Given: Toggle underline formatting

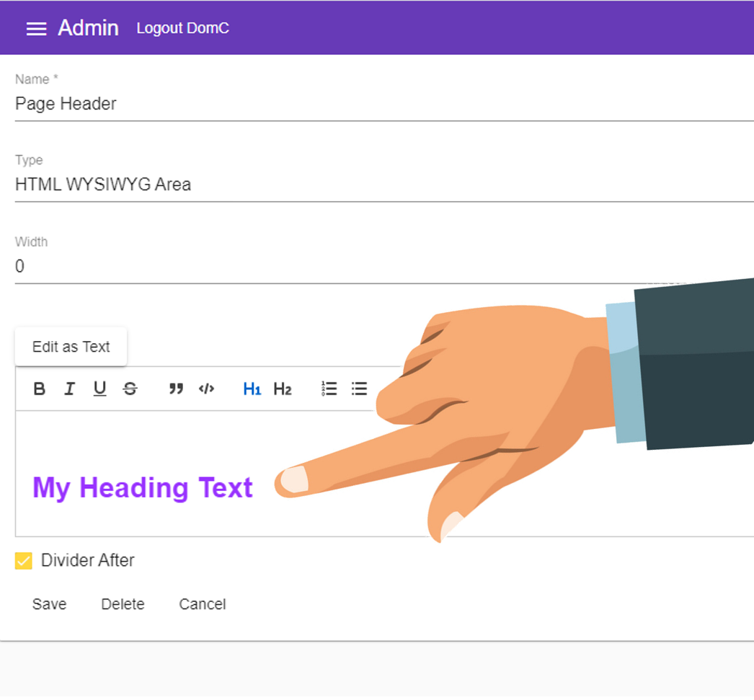Looking at the screenshot, I should pos(99,389).
